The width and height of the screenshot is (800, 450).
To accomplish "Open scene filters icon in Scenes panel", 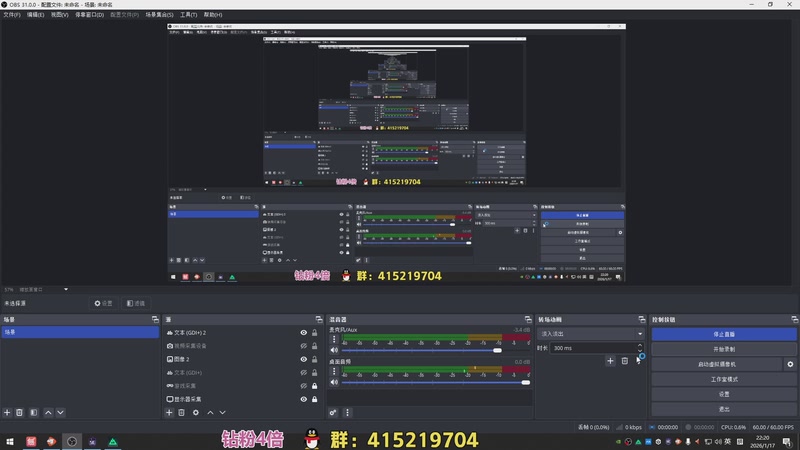I will click(34, 412).
